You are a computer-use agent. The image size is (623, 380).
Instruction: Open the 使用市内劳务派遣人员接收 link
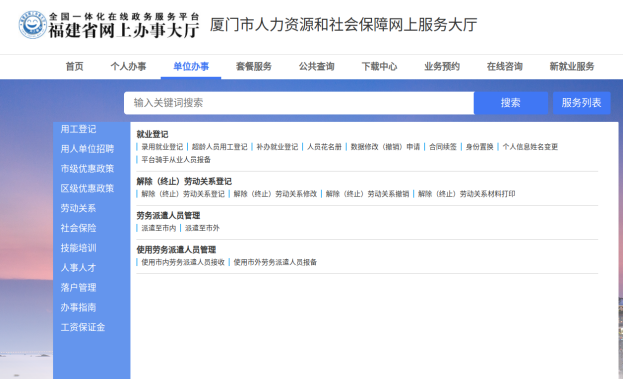click(183, 262)
